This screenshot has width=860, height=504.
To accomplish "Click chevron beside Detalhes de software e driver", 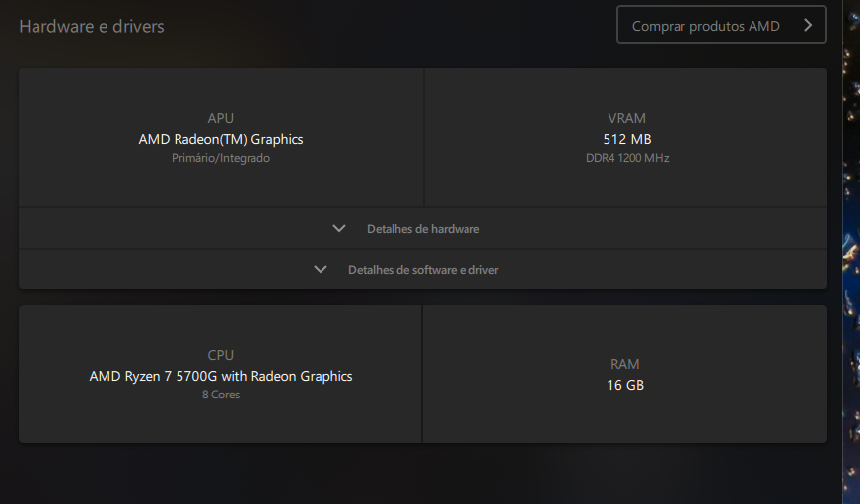I will point(321,269).
